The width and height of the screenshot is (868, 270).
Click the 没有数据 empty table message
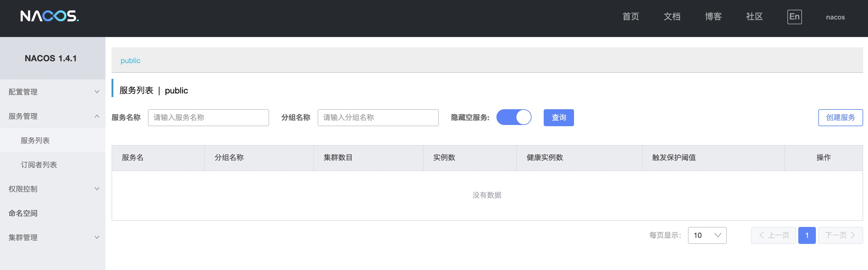point(487,195)
